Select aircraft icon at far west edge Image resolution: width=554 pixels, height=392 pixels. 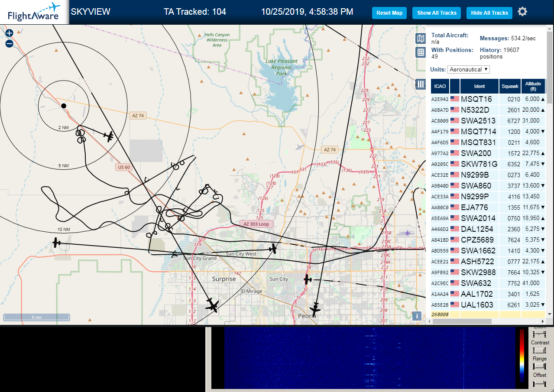click(57, 243)
